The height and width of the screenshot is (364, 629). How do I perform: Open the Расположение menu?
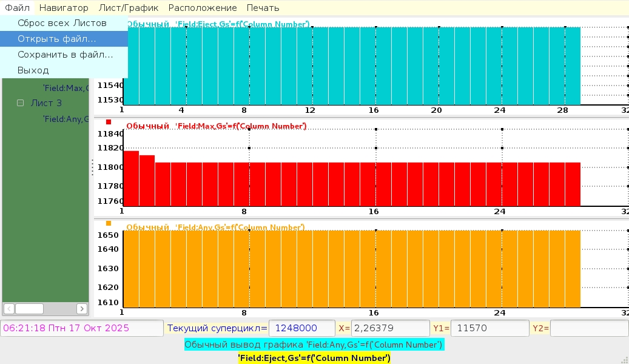203,8
